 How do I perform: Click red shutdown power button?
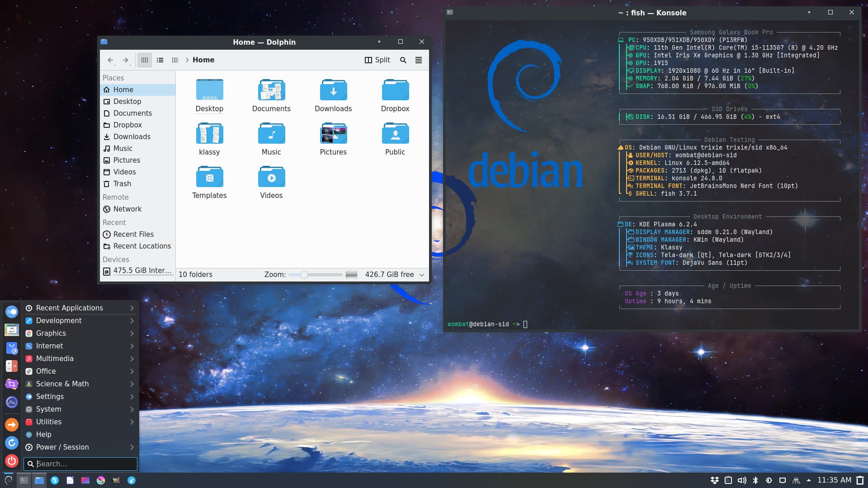click(12, 461)
